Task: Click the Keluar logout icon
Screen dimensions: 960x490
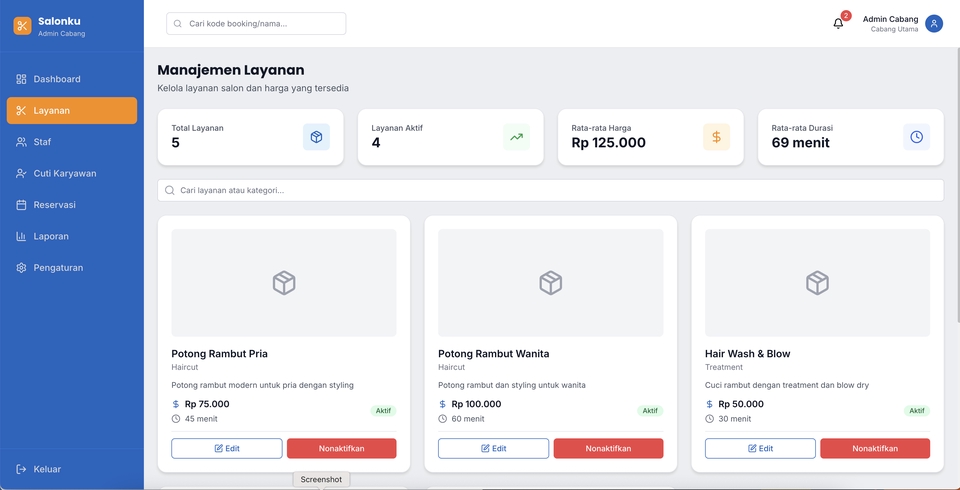Action: [x=22, y=469]
